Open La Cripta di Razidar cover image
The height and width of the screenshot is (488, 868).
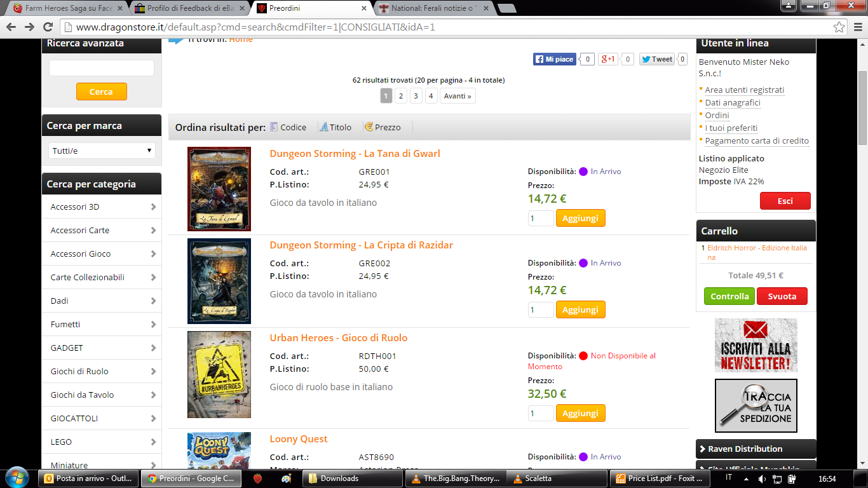(x=219, y=281)
